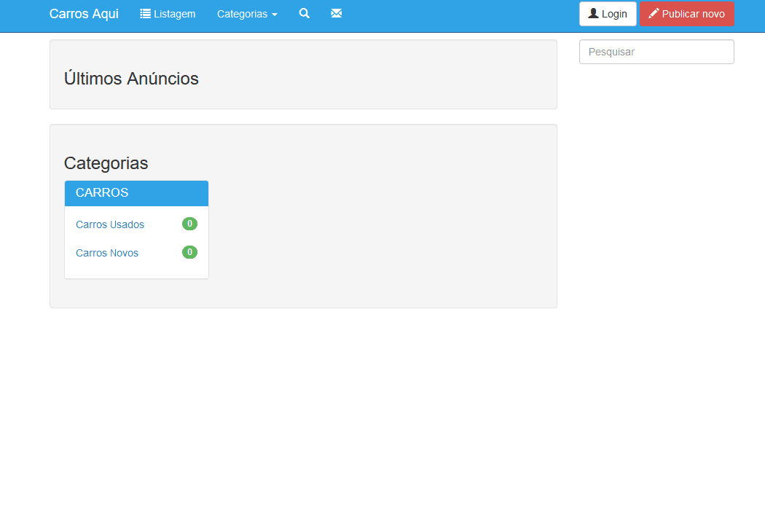The height and width of the screenshot is (532, 765).
Task: Click the caret arrow next to Categorias
Action: (275, 15)
